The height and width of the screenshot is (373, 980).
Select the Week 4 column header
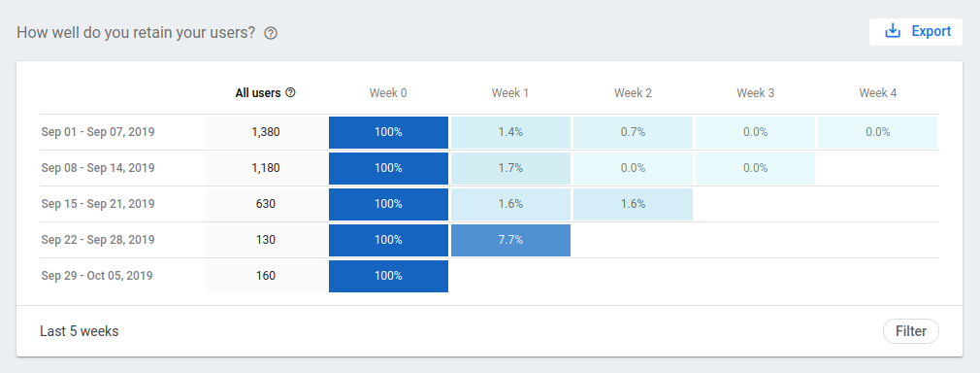(877, 93)
